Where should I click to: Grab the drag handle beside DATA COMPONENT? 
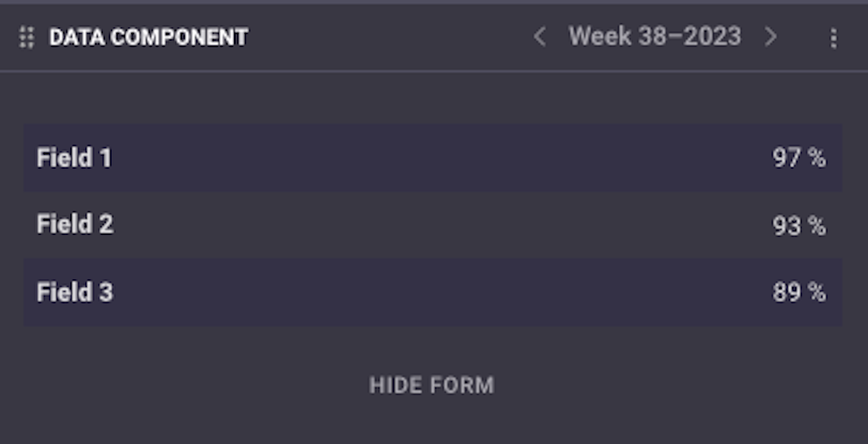(x=26, y=37)
